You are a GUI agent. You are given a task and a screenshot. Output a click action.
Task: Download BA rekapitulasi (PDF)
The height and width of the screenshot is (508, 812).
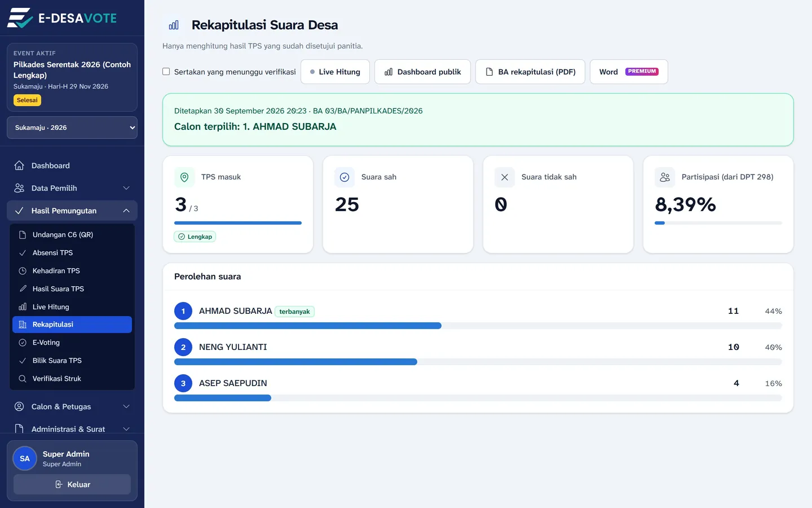click(530, 72)
